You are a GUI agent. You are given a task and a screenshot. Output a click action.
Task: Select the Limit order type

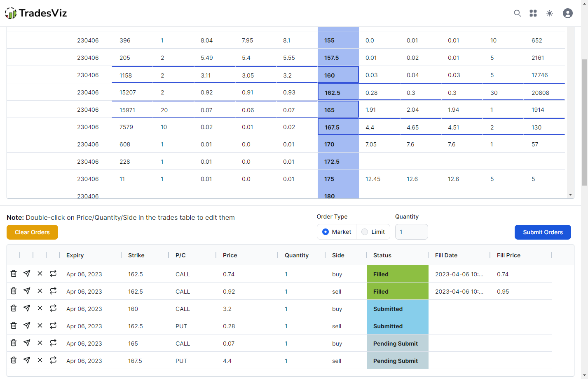(x=364, y=232)
